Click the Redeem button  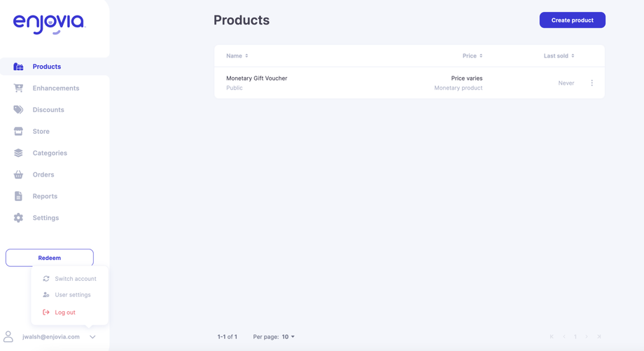point(50,258)
